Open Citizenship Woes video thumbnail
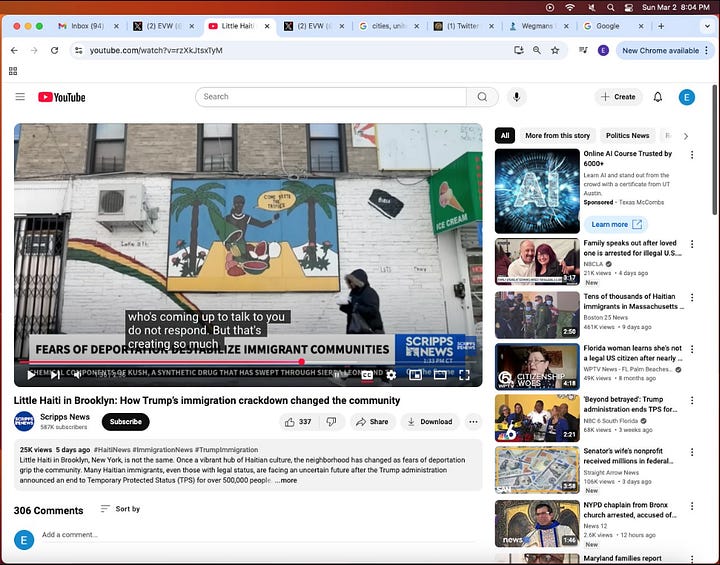This screenshot has width=720, height=565. [537, 367]
